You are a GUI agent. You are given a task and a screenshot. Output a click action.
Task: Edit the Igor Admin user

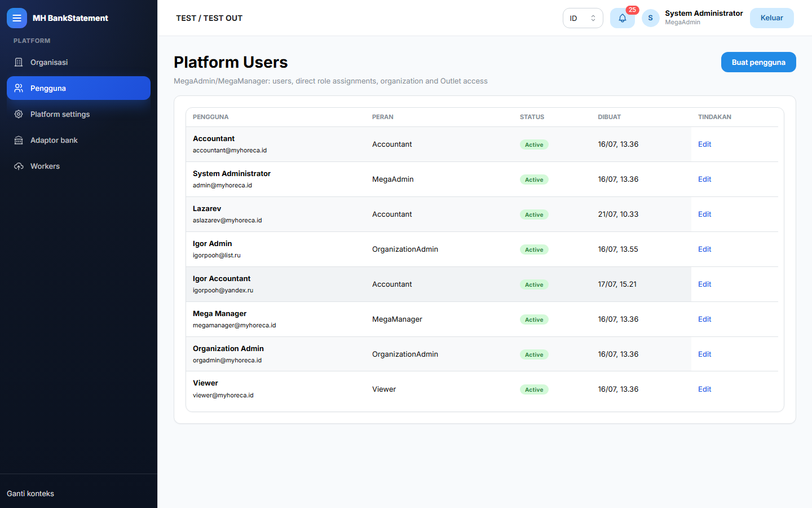click(x=704, y=249)
